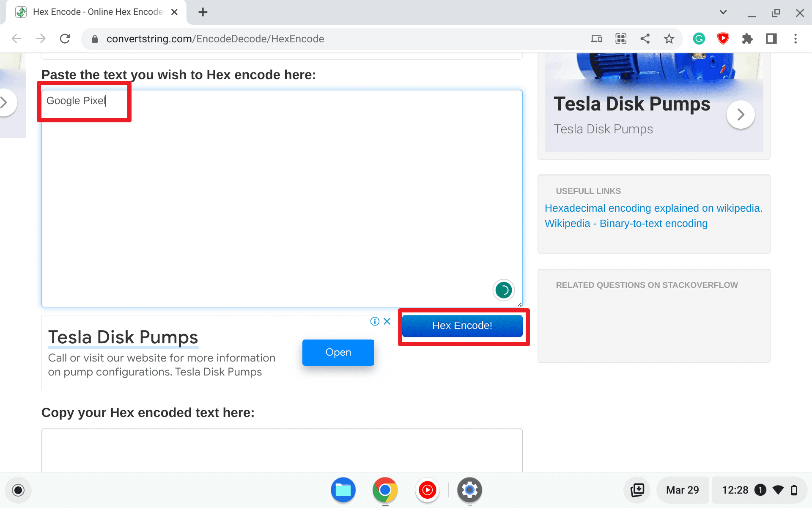Close the Hex Encode tab
Viewport: 812px width, 508px height.
click(x=174, y=12)
